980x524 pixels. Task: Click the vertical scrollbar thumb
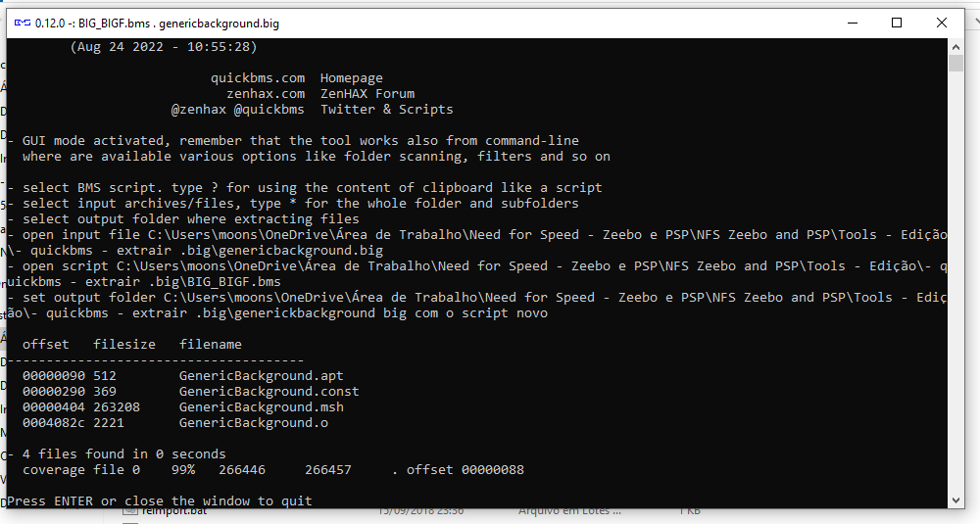pyautogui.click(x=956, y=64)
